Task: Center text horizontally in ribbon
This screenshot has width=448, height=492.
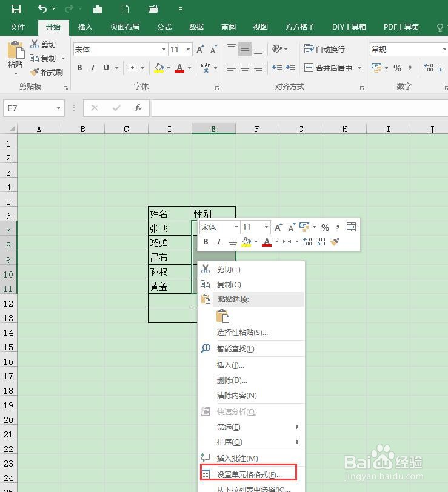Action: [x=245, y=68]
